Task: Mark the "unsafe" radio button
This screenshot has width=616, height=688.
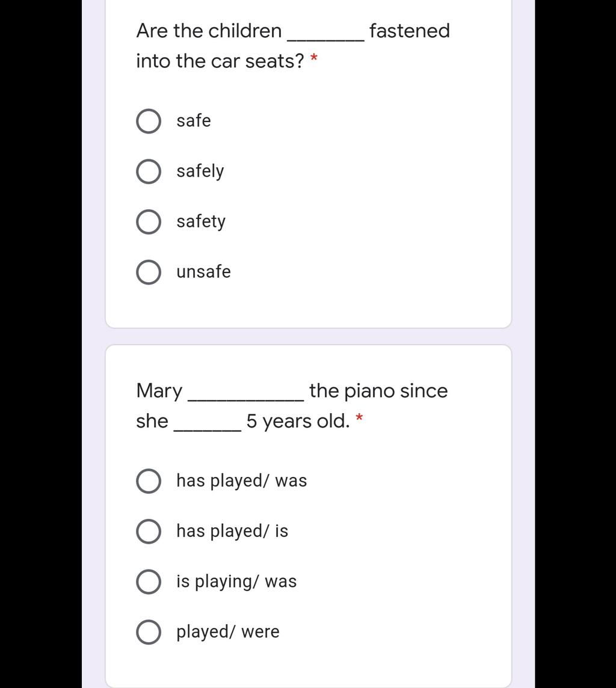Action: click(149, 272)
